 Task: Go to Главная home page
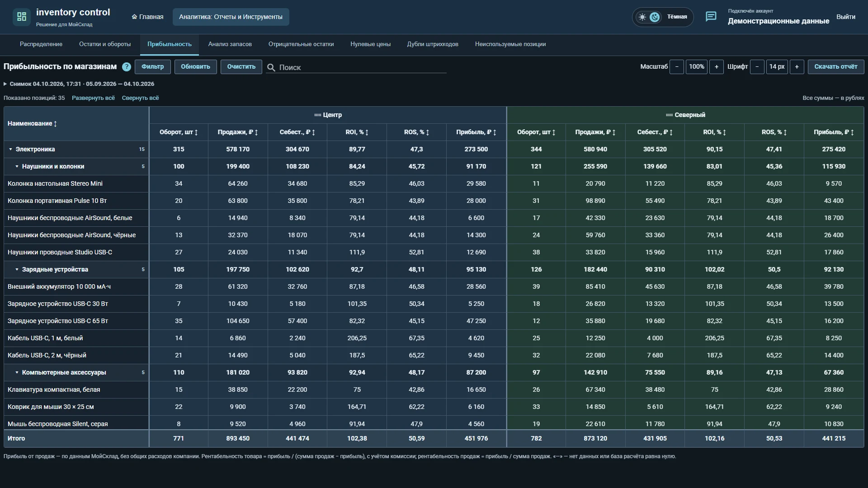point(147,17)
